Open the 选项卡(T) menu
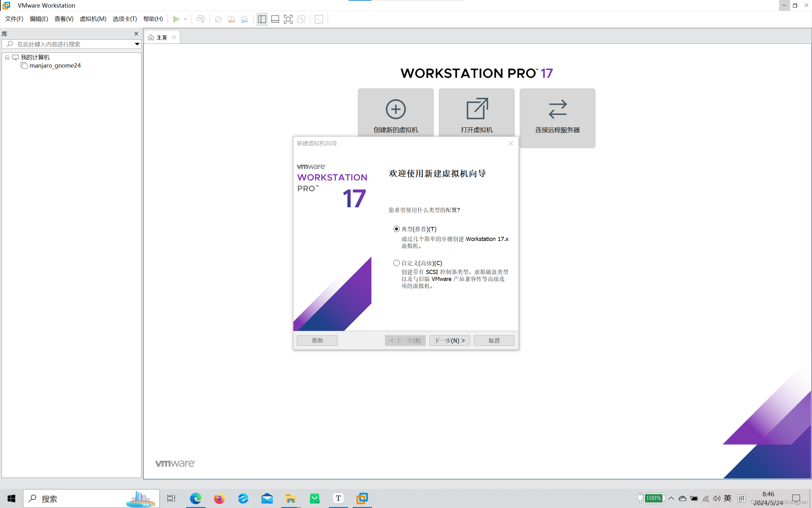Screen dimensions: 812x508 click(x=125, y=19)
